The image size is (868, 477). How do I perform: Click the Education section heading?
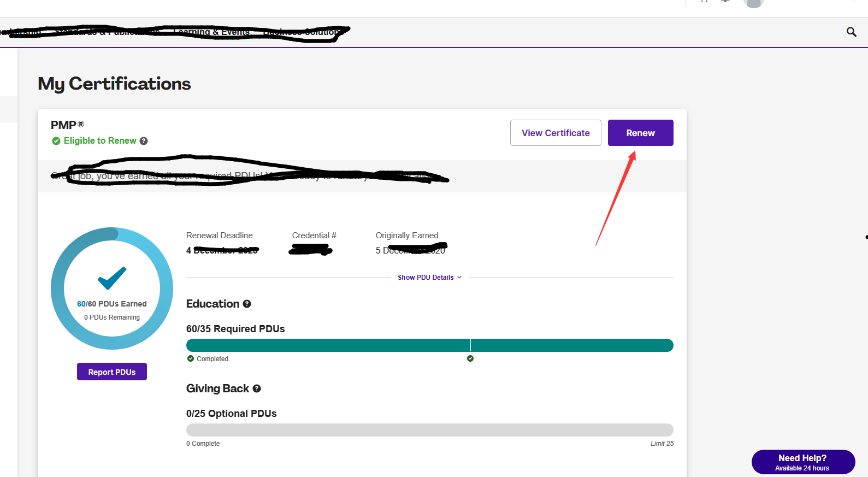point(213,304)
